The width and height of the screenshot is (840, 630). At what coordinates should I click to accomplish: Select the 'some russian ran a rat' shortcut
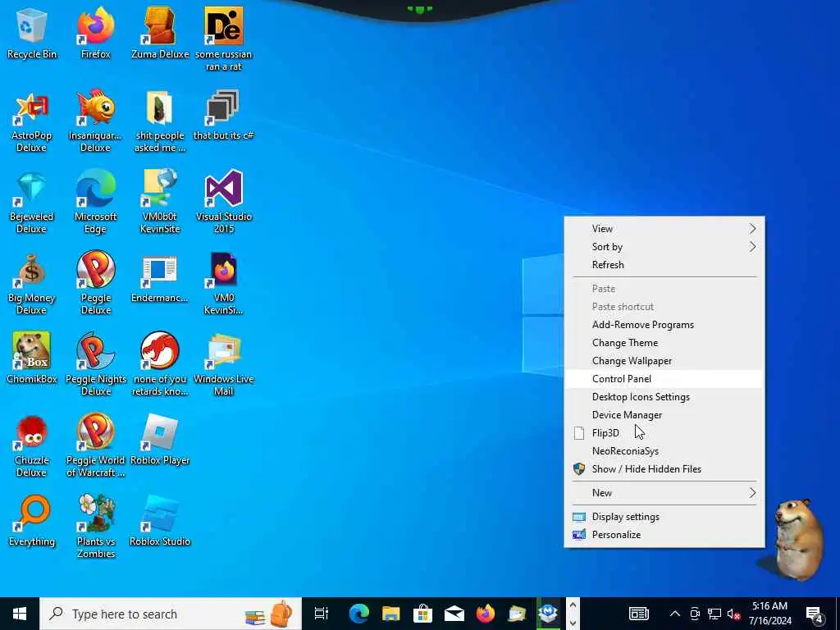coord(223,39)
